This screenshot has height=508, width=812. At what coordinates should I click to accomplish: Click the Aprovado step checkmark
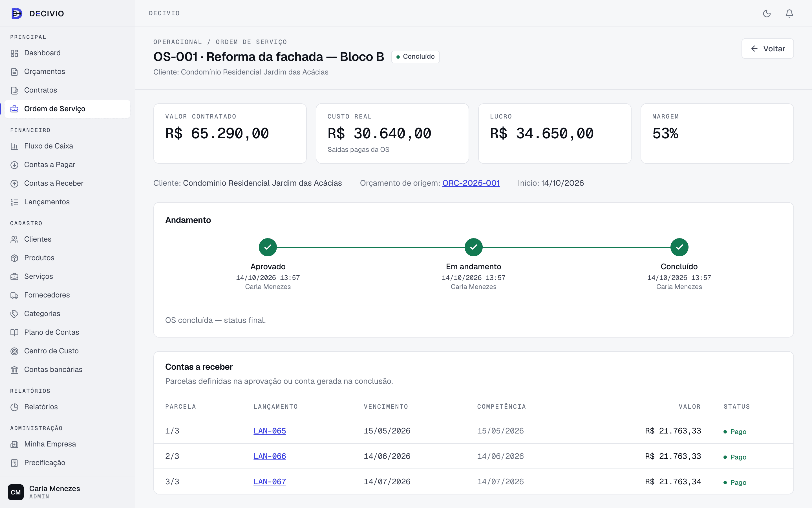coord(268,247)
